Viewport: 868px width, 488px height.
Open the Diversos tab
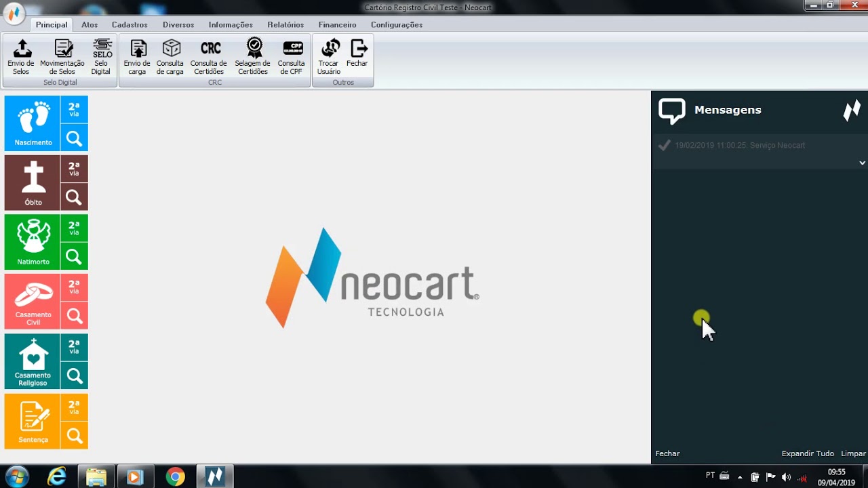click(x=178, y=24)
